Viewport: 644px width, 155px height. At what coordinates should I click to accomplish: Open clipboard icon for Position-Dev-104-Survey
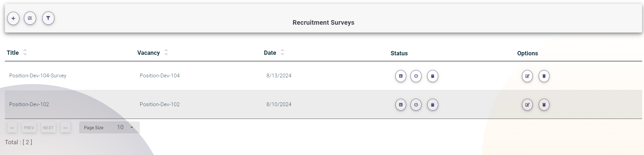tap(433, 76)
